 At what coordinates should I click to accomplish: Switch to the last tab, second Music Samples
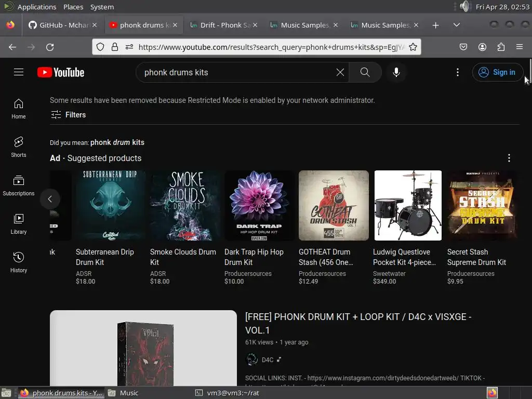click(x=385, y=25)
